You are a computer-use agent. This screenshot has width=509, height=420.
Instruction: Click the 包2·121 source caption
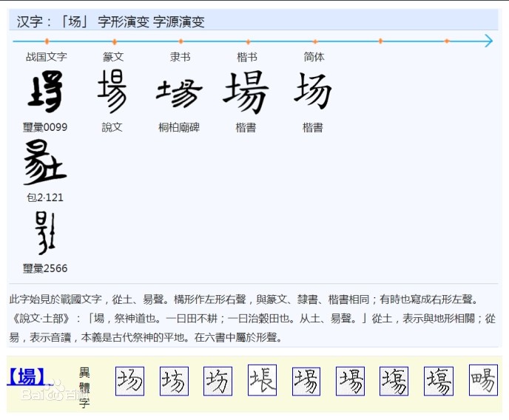pos(45,197)
